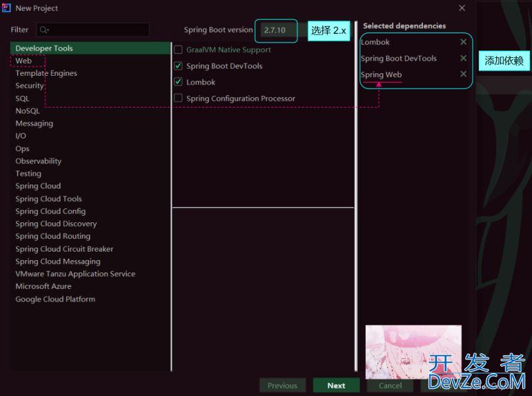Select the SQL category
532x396 pixels.
point(90,99)
